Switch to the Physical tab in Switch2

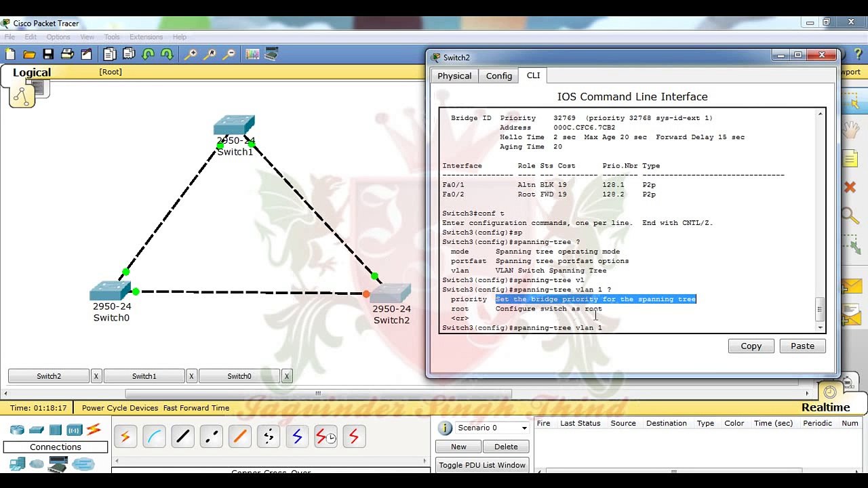point(454,76)
